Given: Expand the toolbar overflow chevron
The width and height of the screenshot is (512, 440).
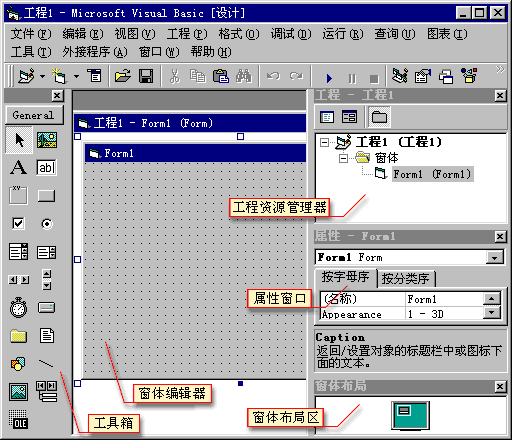Looking at the screenshot, I should coord(500,69).
